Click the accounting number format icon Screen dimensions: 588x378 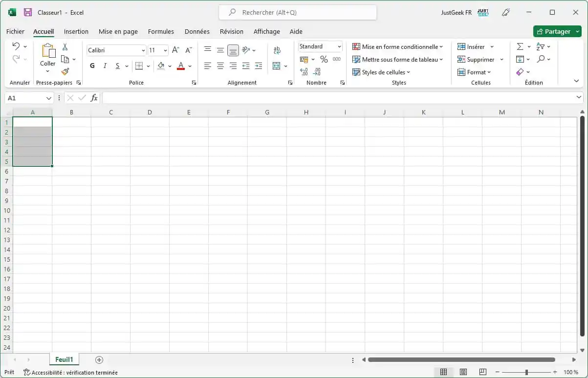coord(304,59)
